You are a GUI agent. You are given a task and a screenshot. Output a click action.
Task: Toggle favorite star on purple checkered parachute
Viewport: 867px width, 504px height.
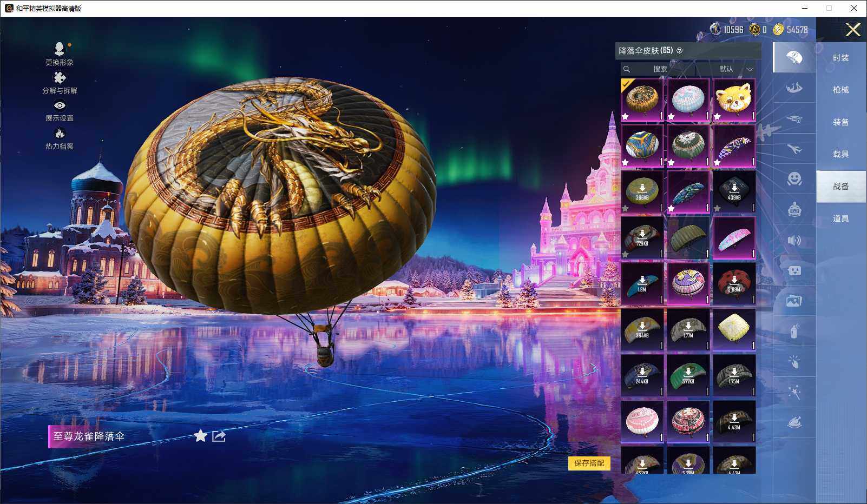(x=717, y=162)
